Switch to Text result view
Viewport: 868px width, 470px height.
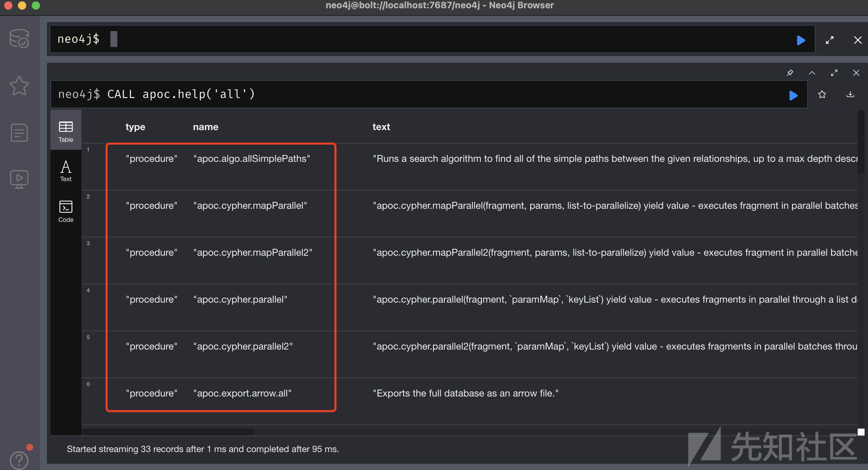pyautogui.click(x=66, y=171)
